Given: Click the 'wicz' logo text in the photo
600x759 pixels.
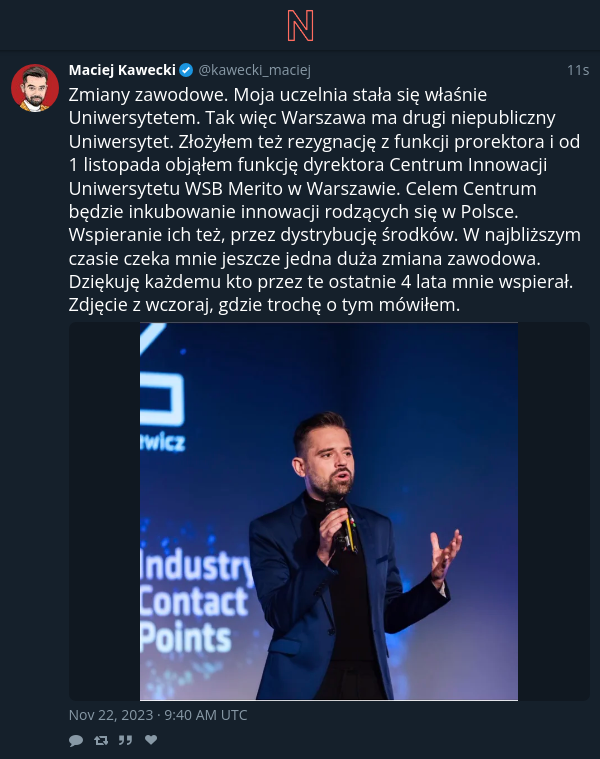Looking at the screenshot, I should point(163,443).
